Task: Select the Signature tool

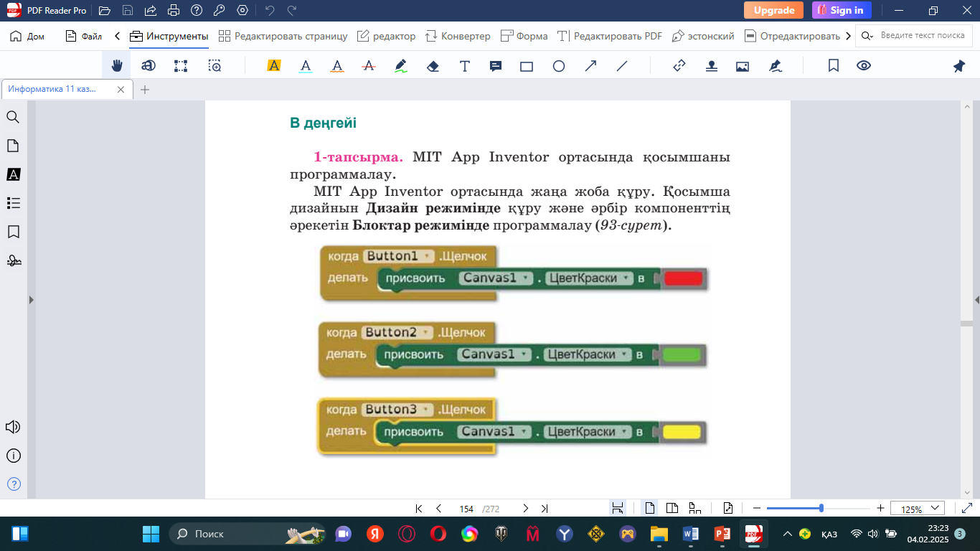Action: click(775, 66)
